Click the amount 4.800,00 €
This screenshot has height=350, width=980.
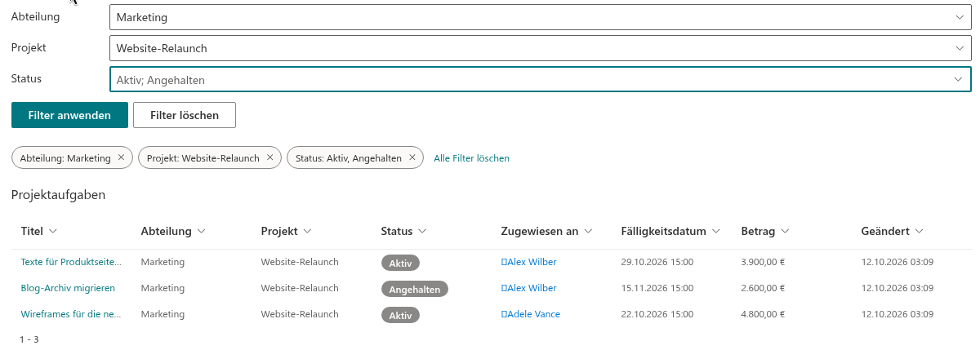pos(763,314)
